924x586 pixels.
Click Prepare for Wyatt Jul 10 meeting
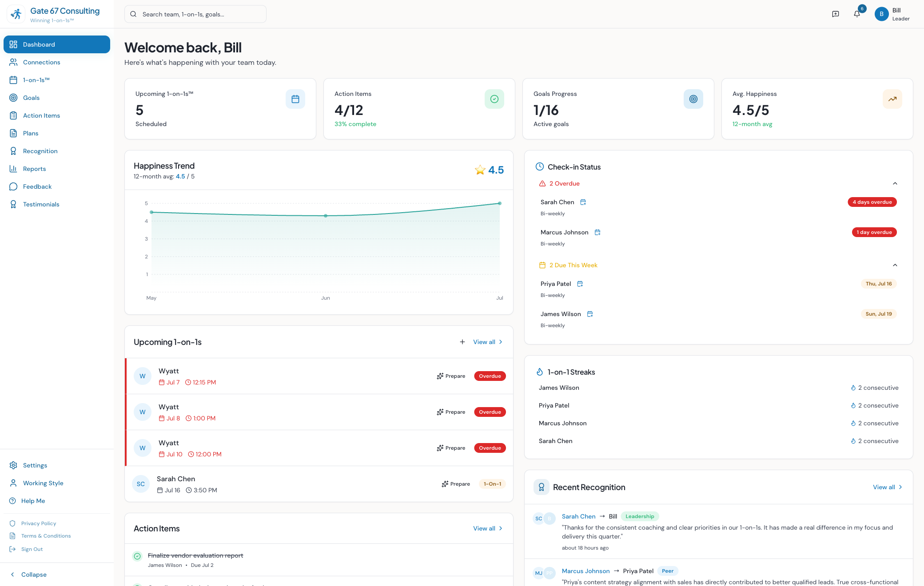pos(451,448)
